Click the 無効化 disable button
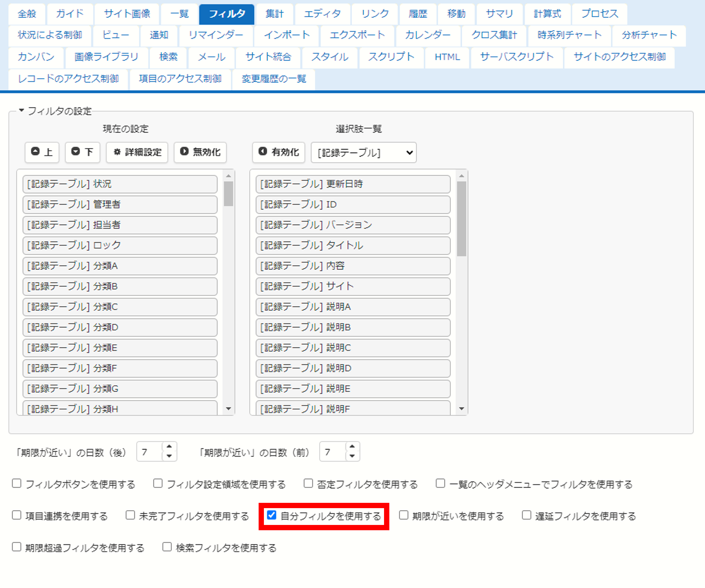The image size is (705, 588). pos(200,152)
